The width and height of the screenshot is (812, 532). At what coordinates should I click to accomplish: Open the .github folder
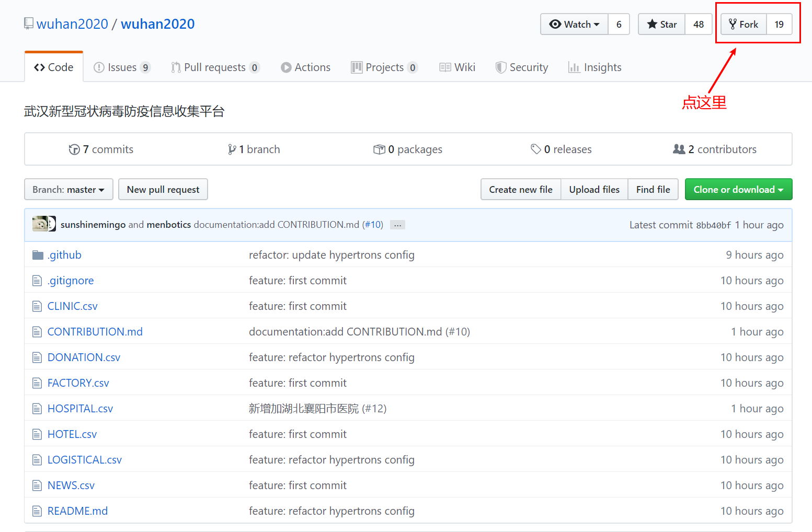point(65,255)
